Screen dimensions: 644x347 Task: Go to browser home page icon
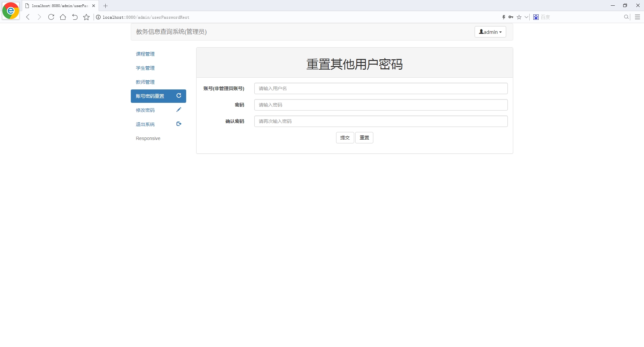63,17
